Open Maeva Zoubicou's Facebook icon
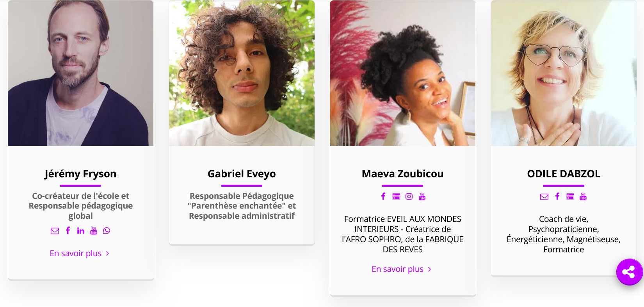 383,196
